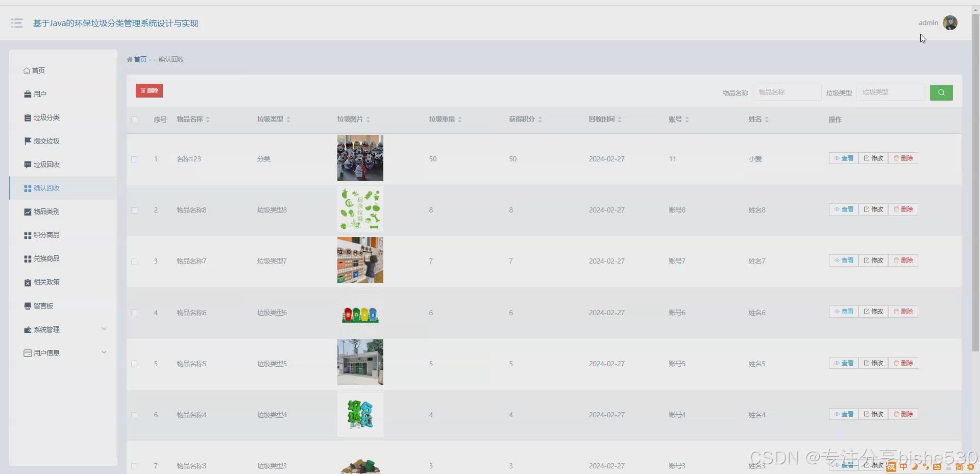The height and width of the screenshot is (474, 980).
Task: Click the 提交垃圾 flag icon in the sidebar
Action: point(28,141)
